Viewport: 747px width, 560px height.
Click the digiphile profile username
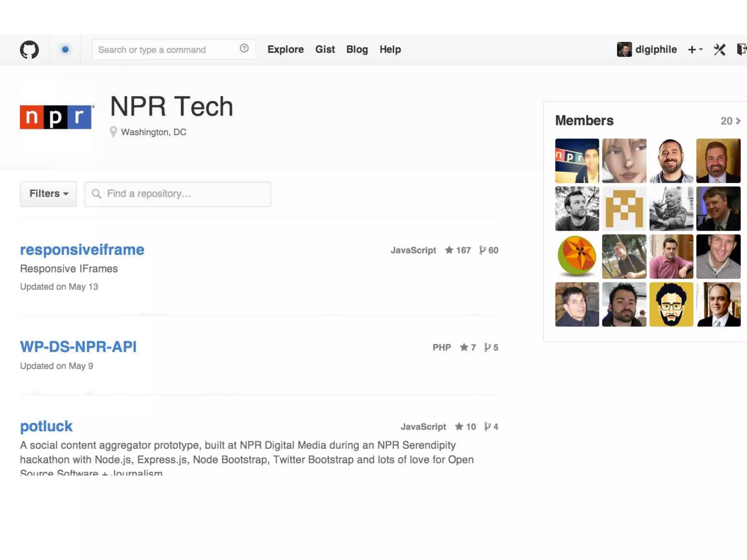(x=655, y=50)
